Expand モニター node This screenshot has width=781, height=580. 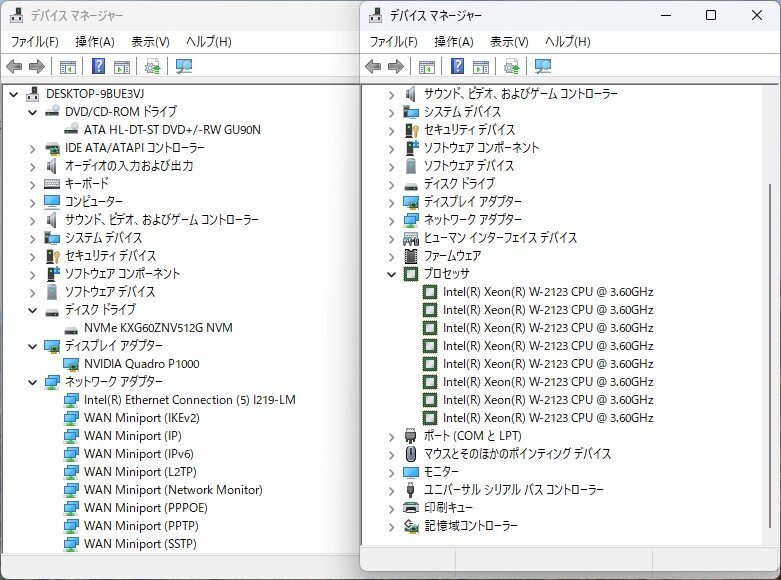tap(392, 472)
